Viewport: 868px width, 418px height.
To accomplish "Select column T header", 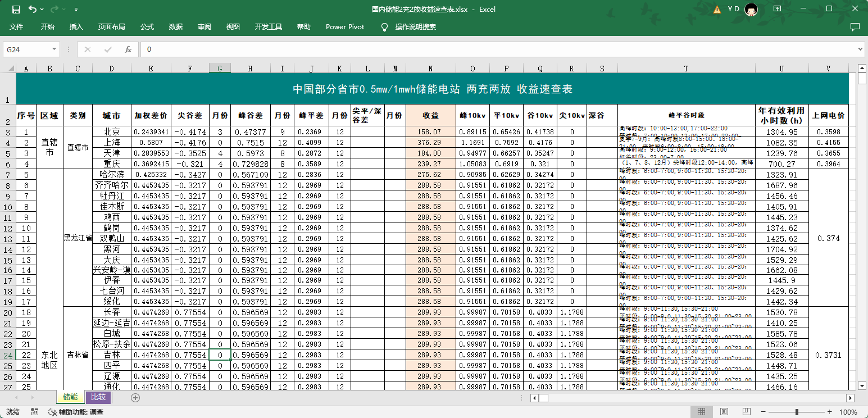I will (x=686, y=69).
